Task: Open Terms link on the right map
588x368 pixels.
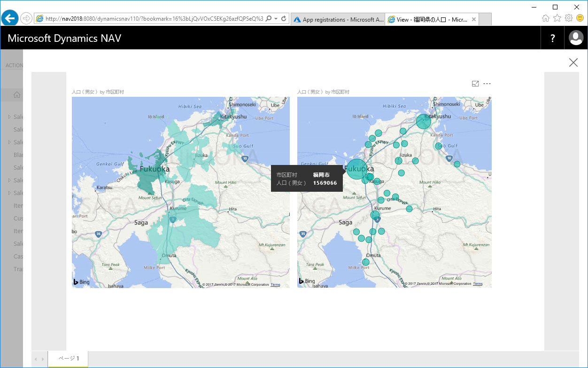Action: click(478, 284)
